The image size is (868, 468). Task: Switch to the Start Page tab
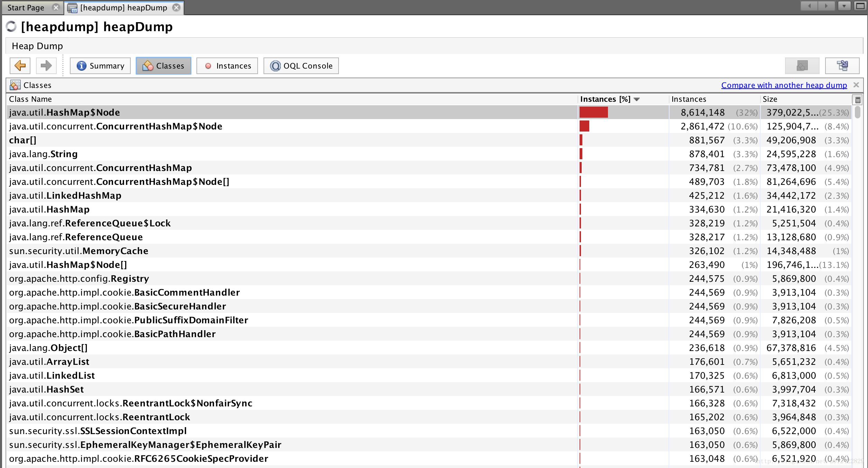coord(26,8)
